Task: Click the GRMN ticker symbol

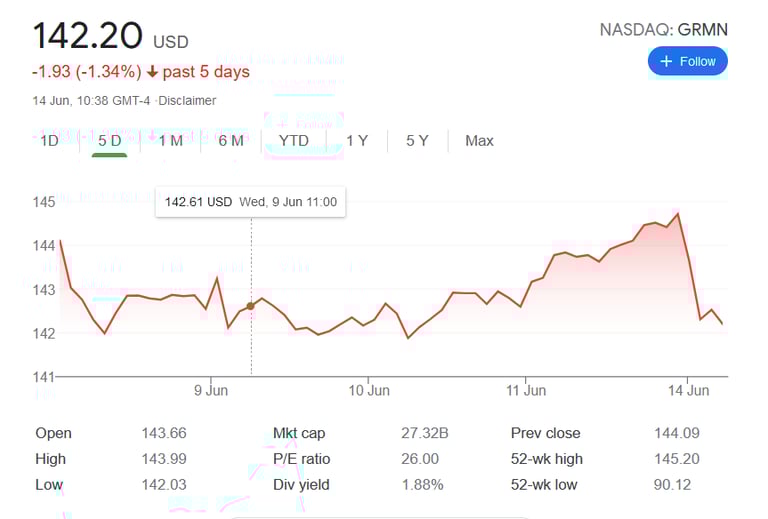Action: 702,29
